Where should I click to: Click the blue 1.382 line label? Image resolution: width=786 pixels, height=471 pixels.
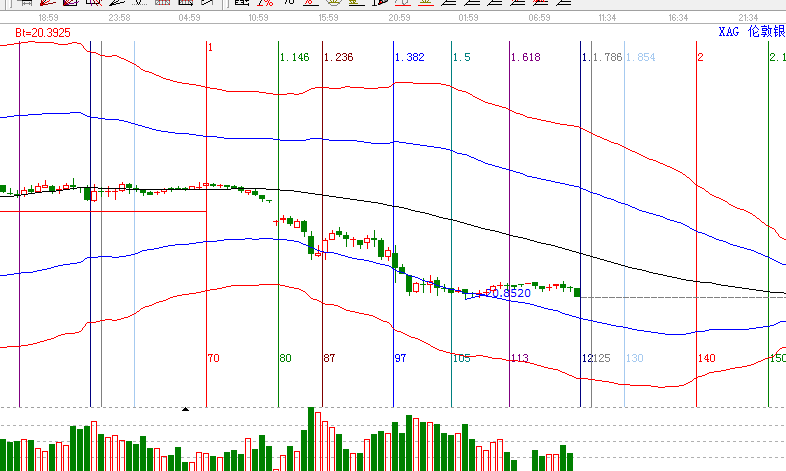tap(410, 58)
